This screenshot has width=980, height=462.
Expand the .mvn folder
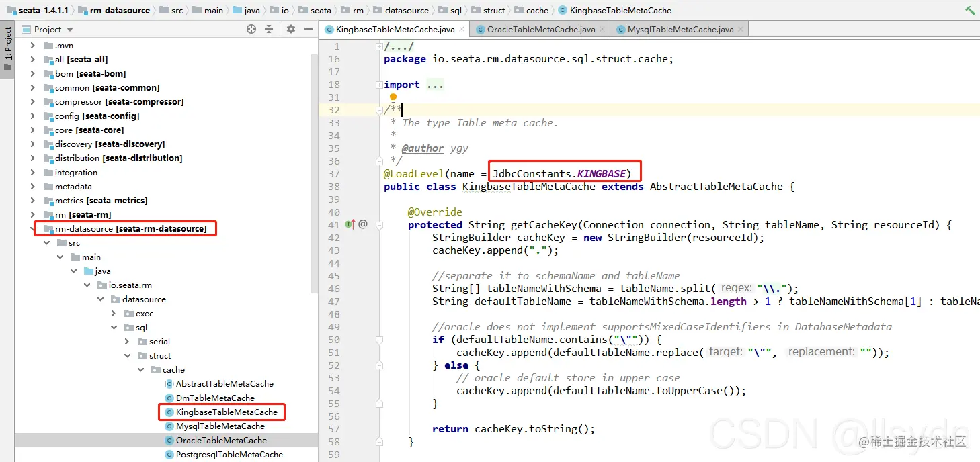tap(33, 45)
